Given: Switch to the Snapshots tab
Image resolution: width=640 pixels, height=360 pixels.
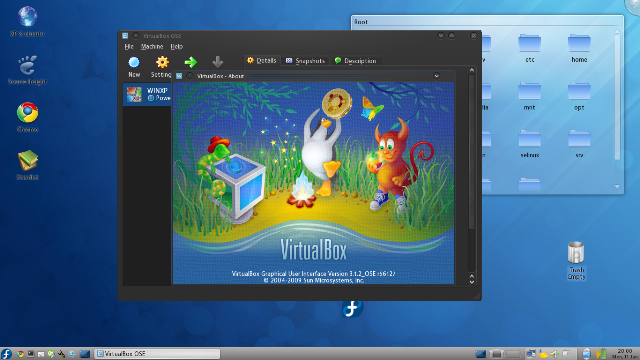Looking at the screenshot, I should pyautogui.click(x=305, y=61).
